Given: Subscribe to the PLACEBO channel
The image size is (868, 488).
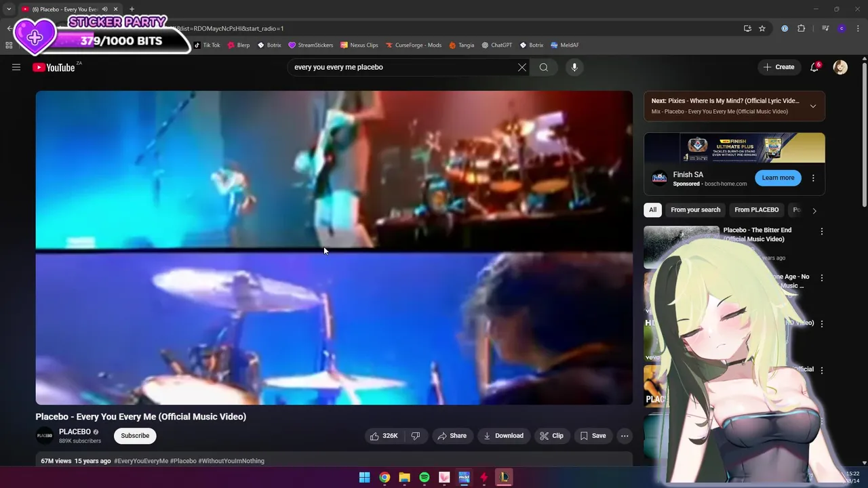Looking at the screenshot, I should (x=135, y=436).
